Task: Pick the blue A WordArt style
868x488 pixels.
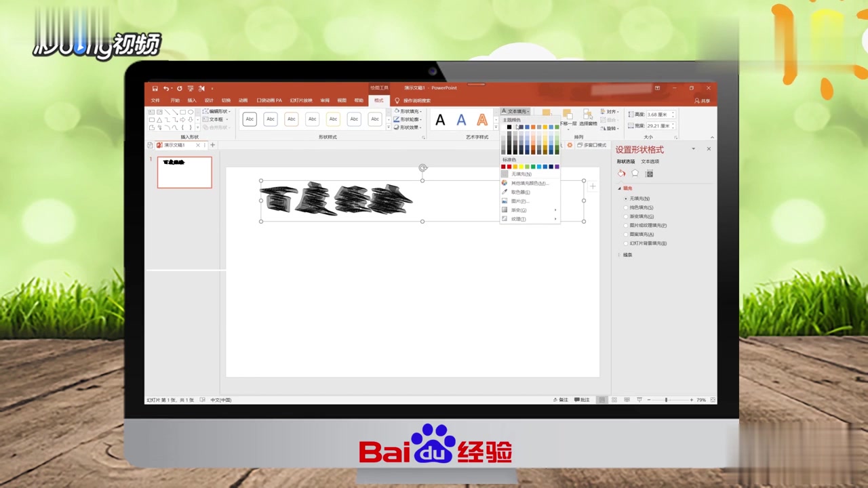Action: point(461,120)
